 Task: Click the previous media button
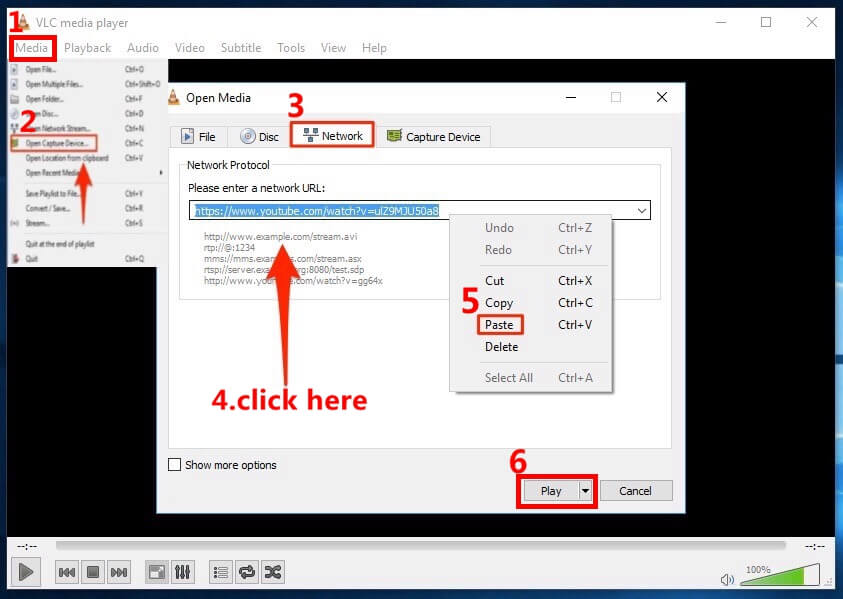coord(67,572)
